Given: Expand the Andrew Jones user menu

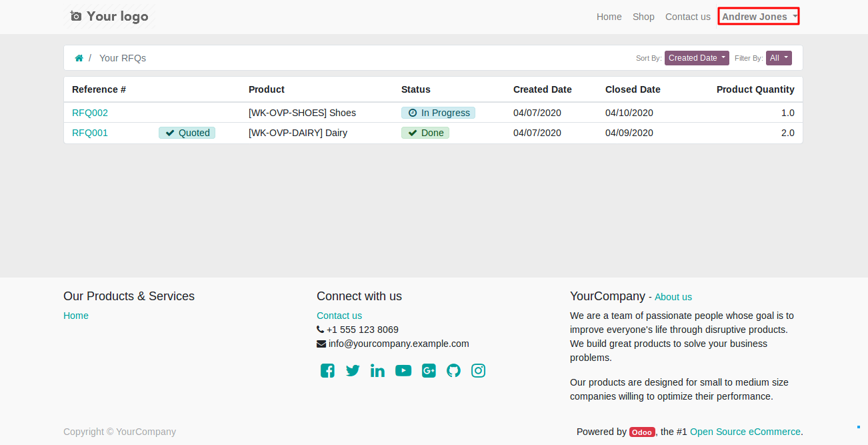Looking at the screenshot, I should 759,17.
